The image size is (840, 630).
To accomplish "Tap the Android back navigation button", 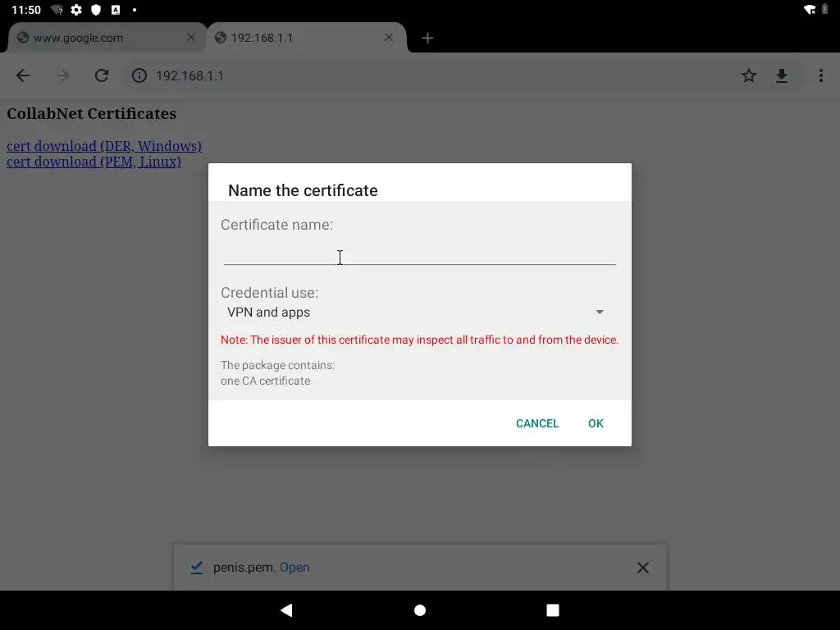I will pyautogui.click(x=286, y=610).
